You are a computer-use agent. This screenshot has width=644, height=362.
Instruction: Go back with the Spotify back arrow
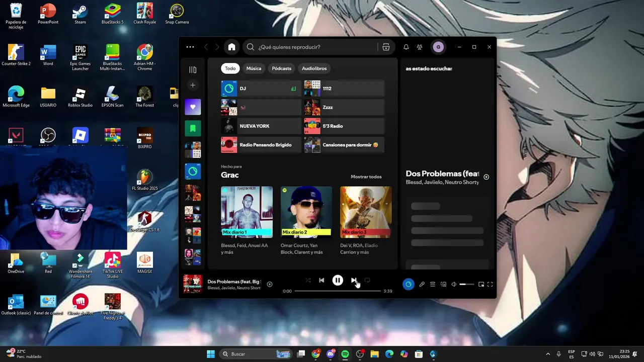click(206, 47)
